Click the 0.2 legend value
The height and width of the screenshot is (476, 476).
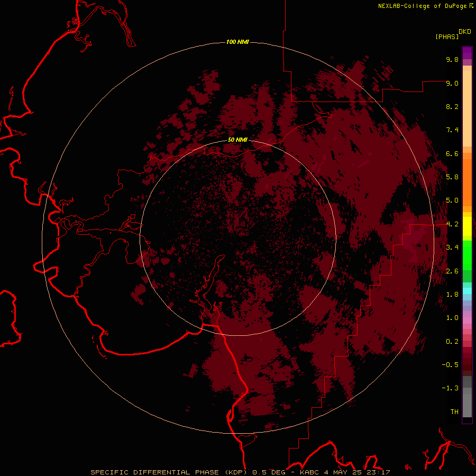[452, 342]
